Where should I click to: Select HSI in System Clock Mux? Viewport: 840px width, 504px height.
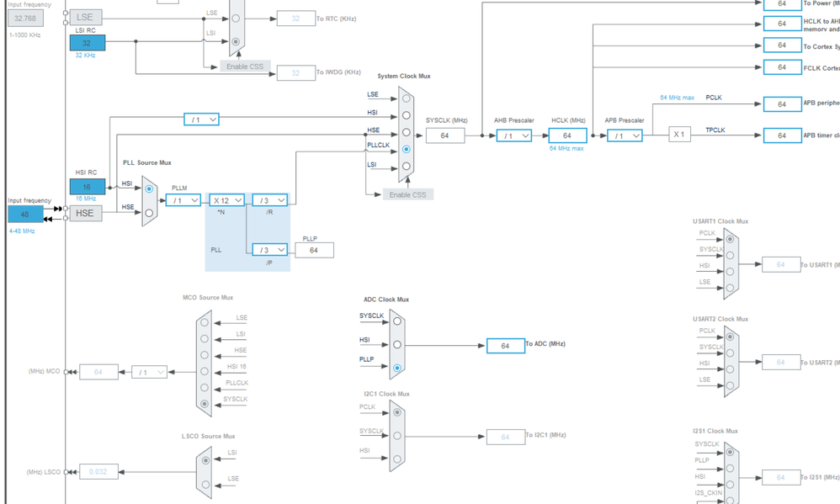pos(406,115)
